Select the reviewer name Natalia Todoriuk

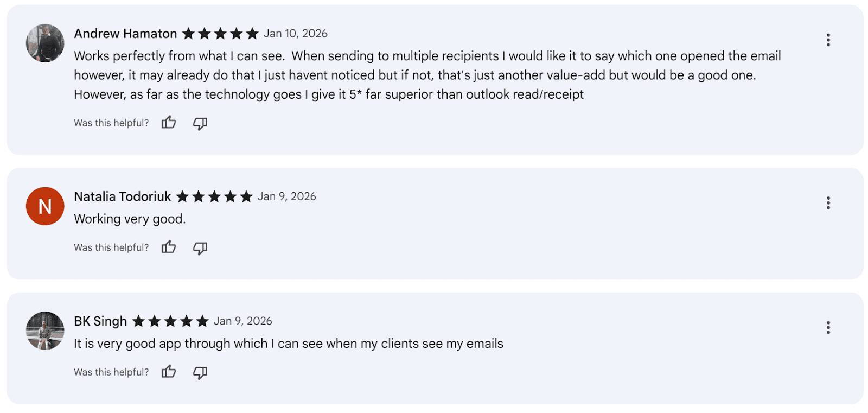tap(122, 196)
